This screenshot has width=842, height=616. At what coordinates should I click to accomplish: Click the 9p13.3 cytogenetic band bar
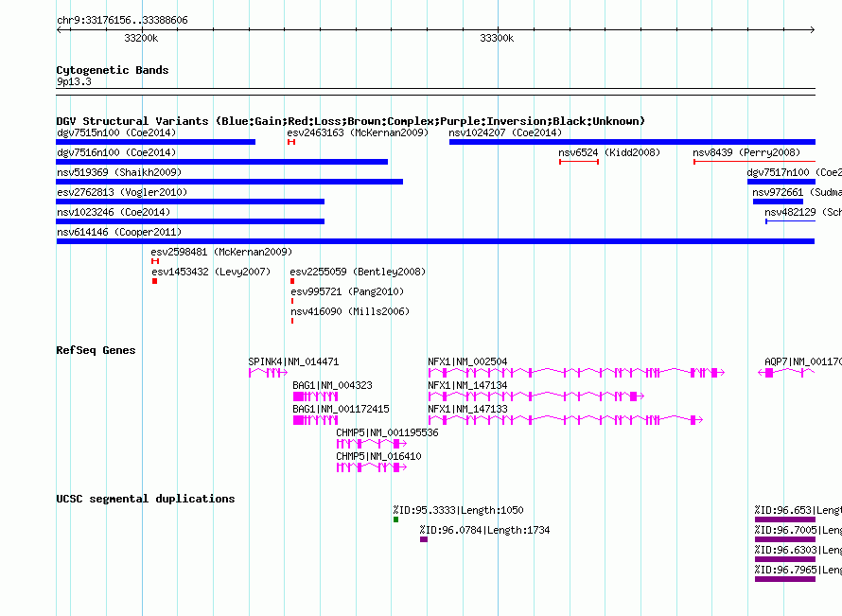tap(435, 92)
